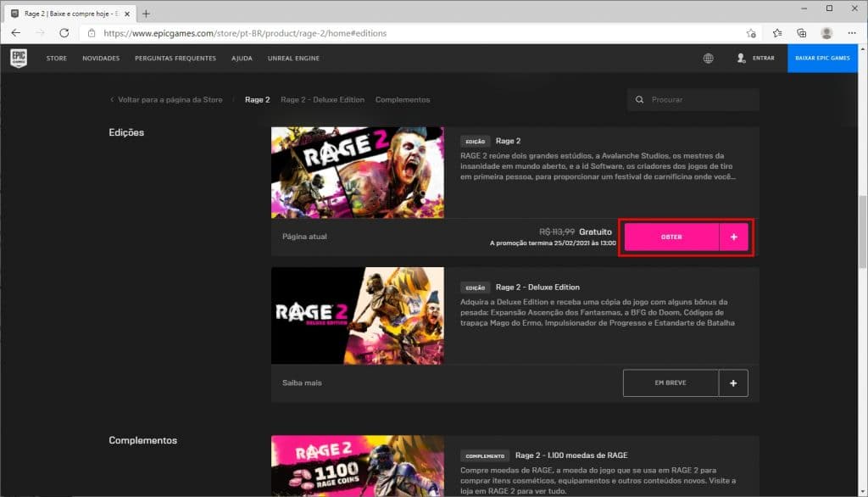Click the browser profile avatar icon

point(826,33)
